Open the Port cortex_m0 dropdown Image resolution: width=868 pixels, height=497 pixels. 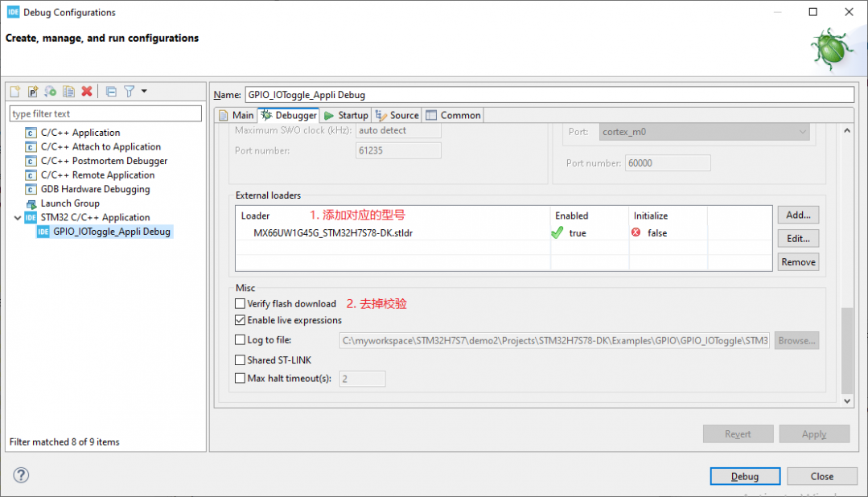[704, 132]
